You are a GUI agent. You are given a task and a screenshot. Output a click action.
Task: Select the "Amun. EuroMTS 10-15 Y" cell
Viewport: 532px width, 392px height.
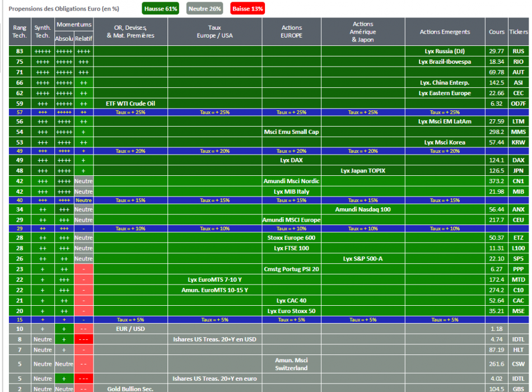[215, 291]
